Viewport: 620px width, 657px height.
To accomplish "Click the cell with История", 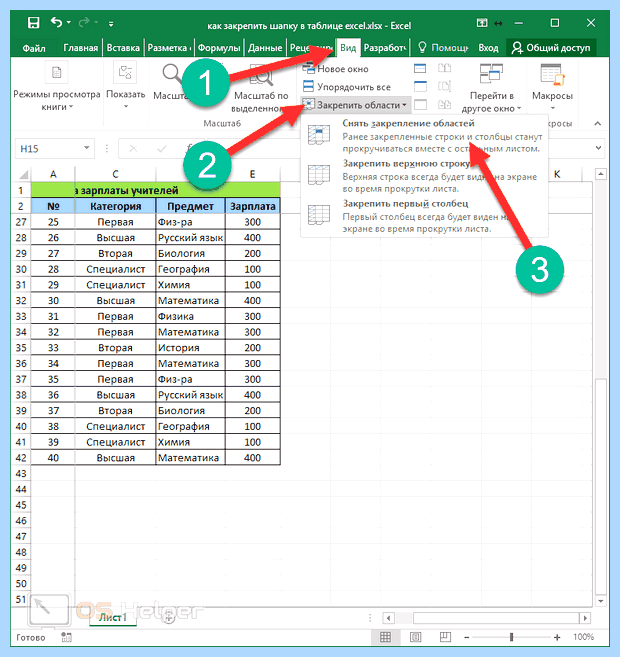I will coord(190,348).
